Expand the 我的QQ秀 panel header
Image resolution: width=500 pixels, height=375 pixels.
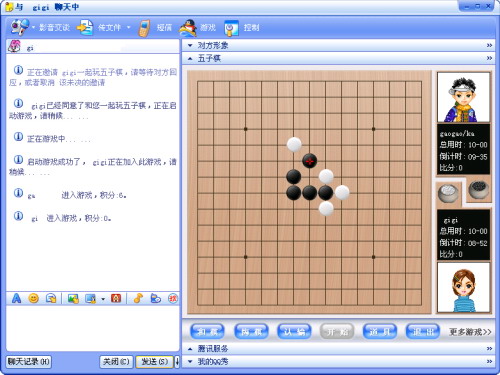337,361
